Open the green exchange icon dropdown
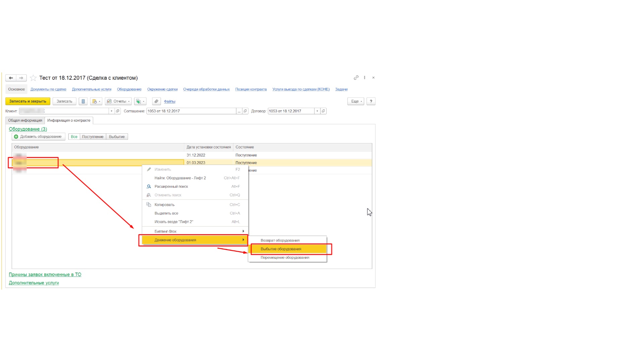The height and width of the screenshot is (362, 644). tap(140, 101)
